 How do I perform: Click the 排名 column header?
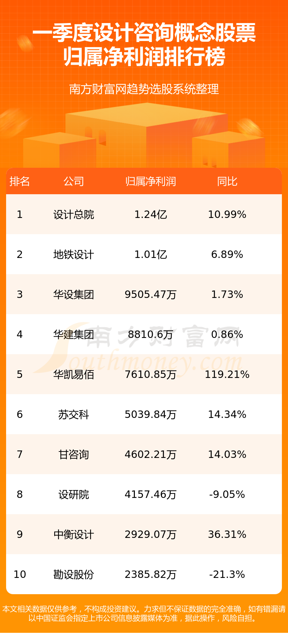tap(20, 181)
